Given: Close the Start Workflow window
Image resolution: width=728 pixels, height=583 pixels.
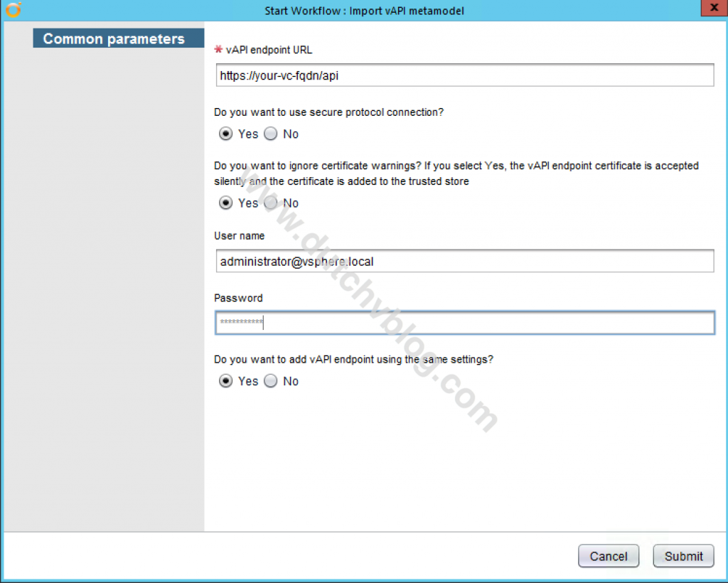Looking at the screenshot, I should tap(714, 8).
